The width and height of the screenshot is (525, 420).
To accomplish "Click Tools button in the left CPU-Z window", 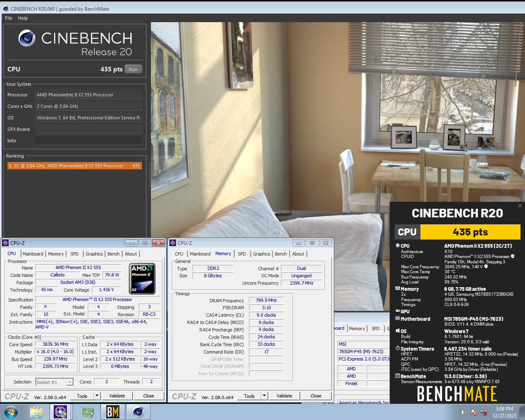I will [82, 396].
